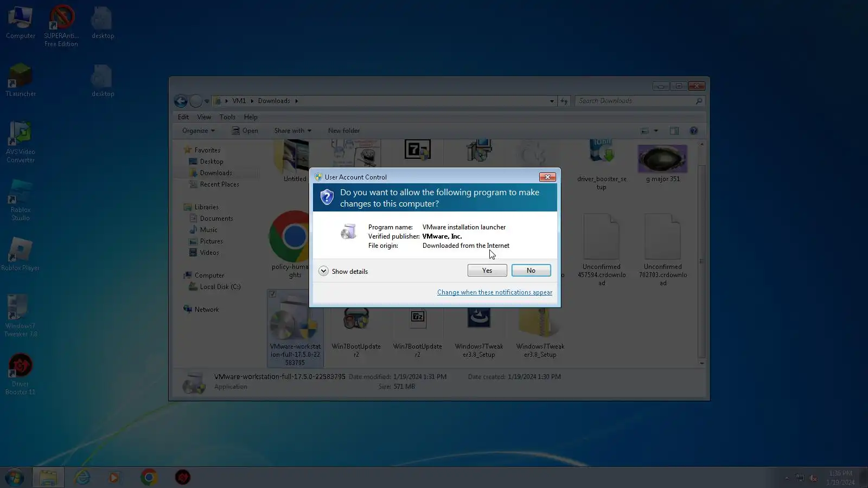Image resolution: width=868 pixels, height=488 pixels.
Task: Select Videos library in navigation pane
Action: (205, 253)
